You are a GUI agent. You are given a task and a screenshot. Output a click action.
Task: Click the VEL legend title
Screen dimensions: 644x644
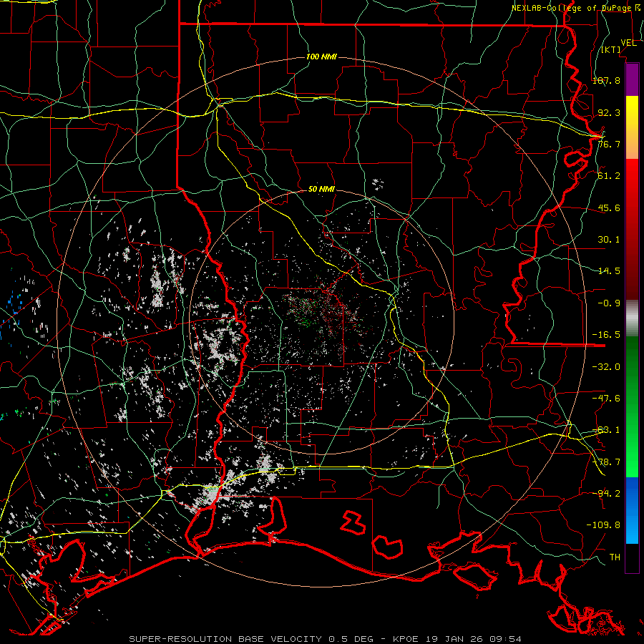tap(628, 43)
